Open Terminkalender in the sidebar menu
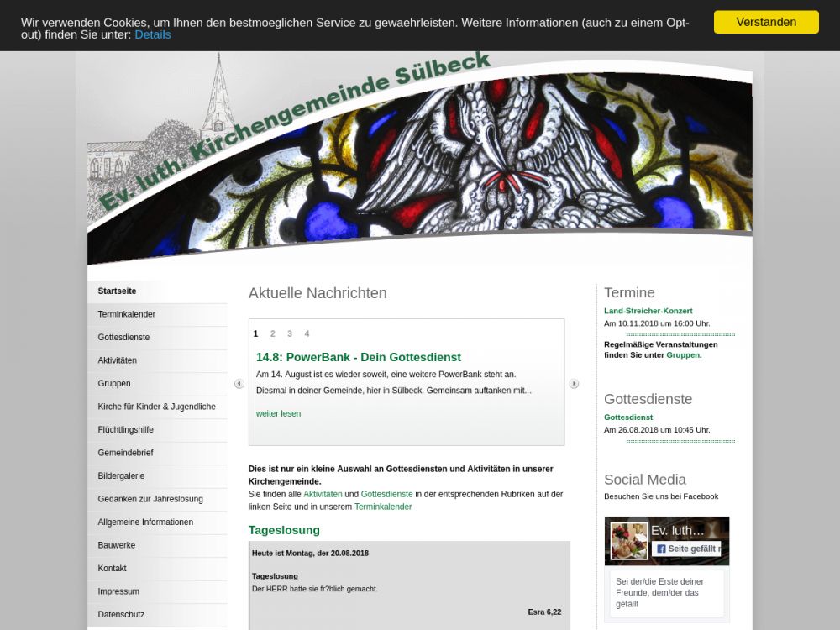The image size is (840, 630). pos(127,314)
